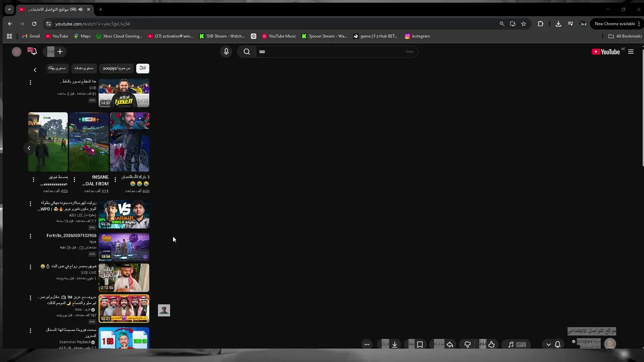Image resolution: width=644 pixels, height=362 pixels.
Task: Click Shorts shelf previous arrow
Action: point(29,148)
